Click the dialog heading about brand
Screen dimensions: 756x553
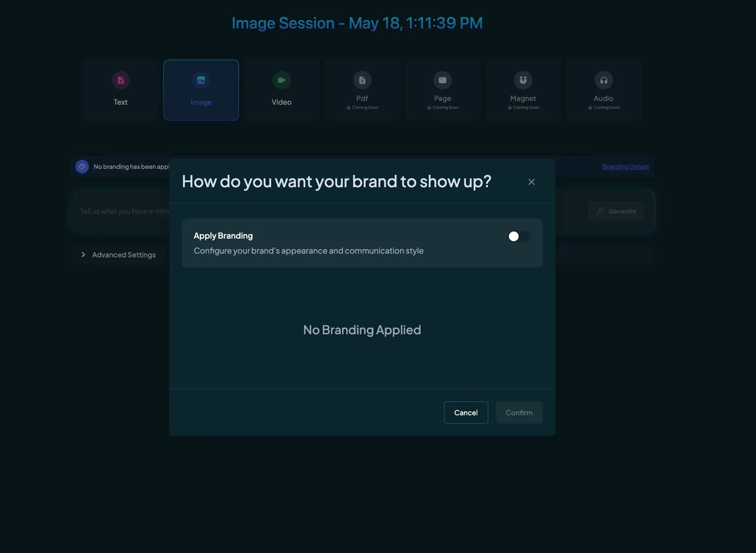[336, 181]
